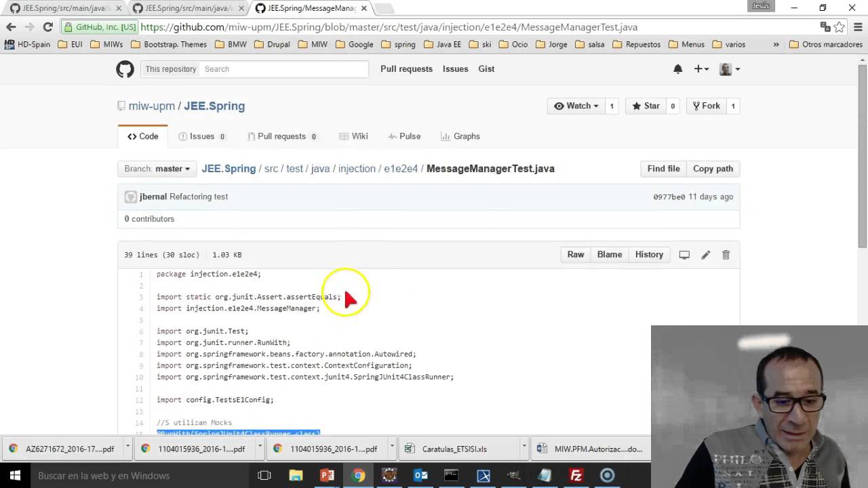Open Gist link in header
868x488 pixels.
pos(486,69)
